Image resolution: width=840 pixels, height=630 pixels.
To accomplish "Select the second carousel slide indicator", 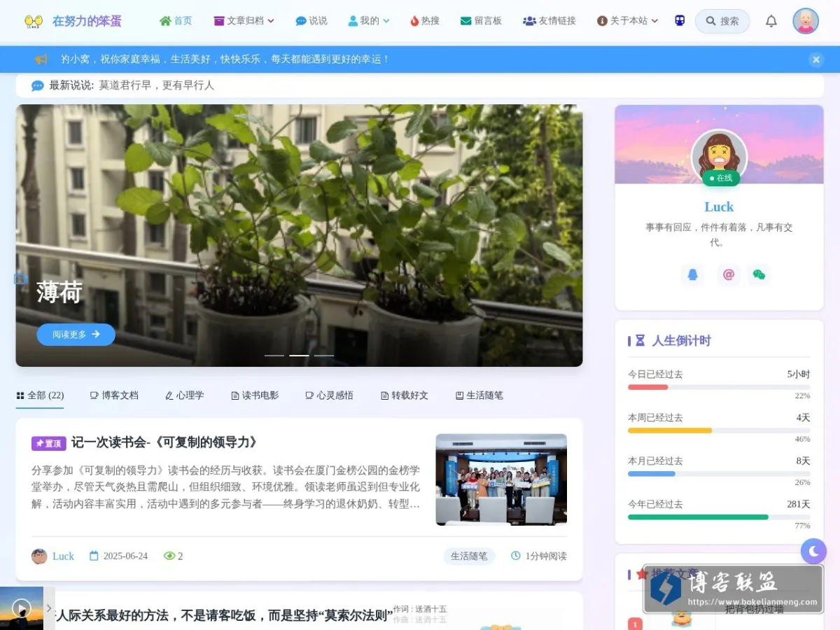I will click(299, 356).
